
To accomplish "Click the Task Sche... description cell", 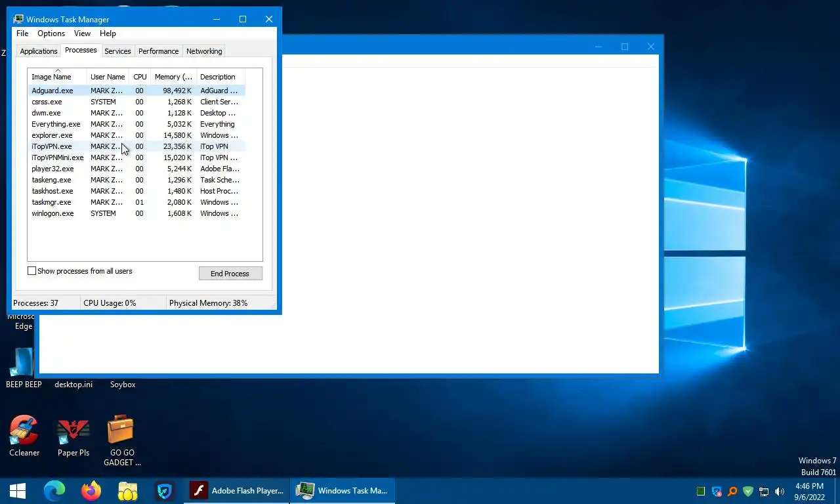I will [x=220, y=180].
